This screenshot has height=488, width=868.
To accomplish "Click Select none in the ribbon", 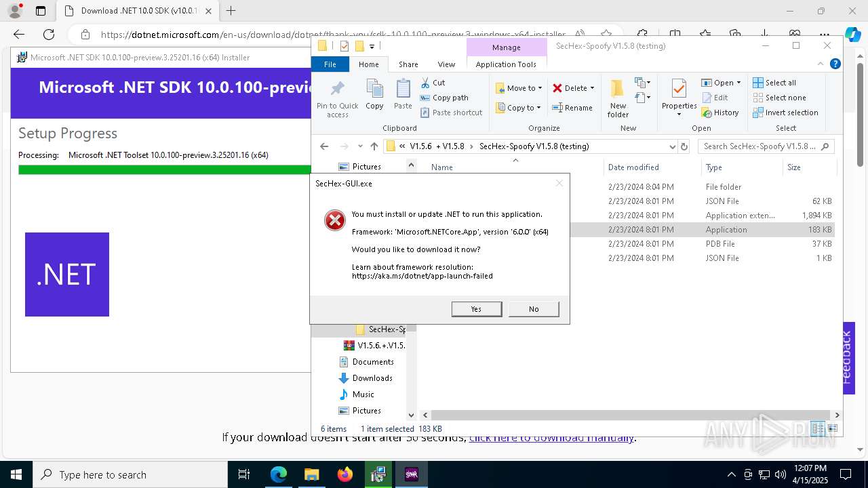I will 779,98.
